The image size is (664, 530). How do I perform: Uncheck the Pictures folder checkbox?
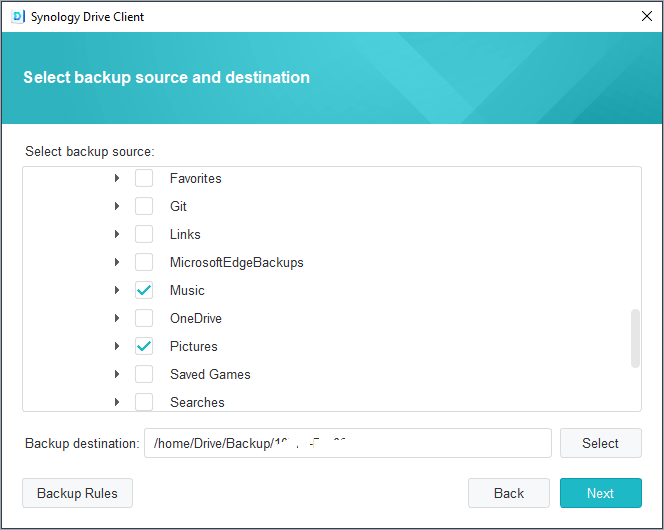pos(144,346)
